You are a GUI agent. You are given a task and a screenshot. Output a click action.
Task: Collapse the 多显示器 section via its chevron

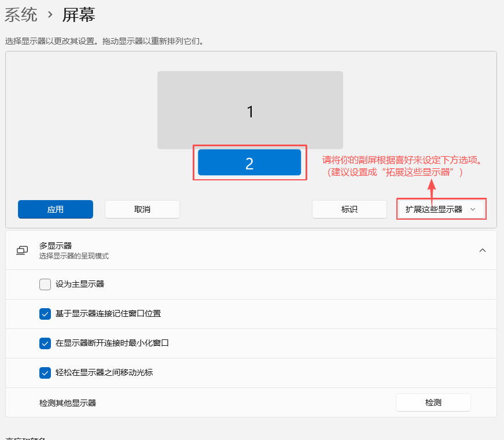pyautogui.click(x=482, y=250)
